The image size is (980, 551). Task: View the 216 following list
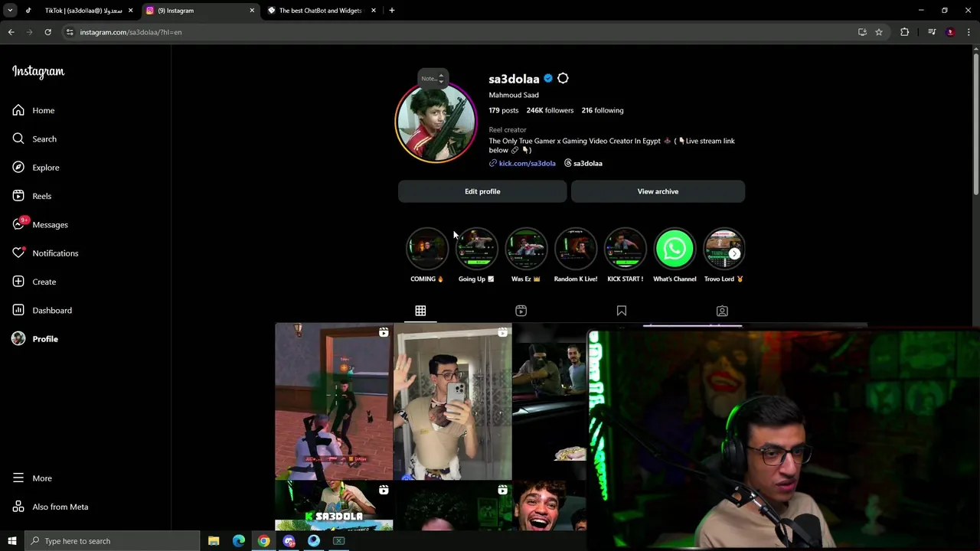[x=603, y=110]
